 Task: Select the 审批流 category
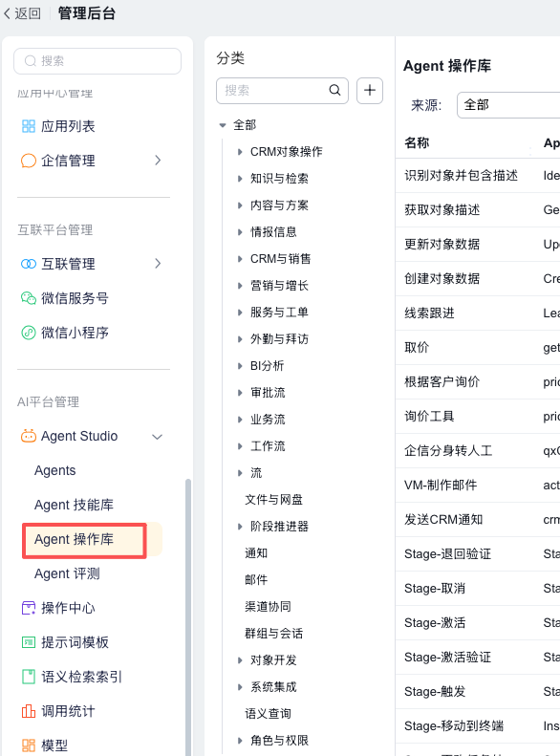coord(268,393)
